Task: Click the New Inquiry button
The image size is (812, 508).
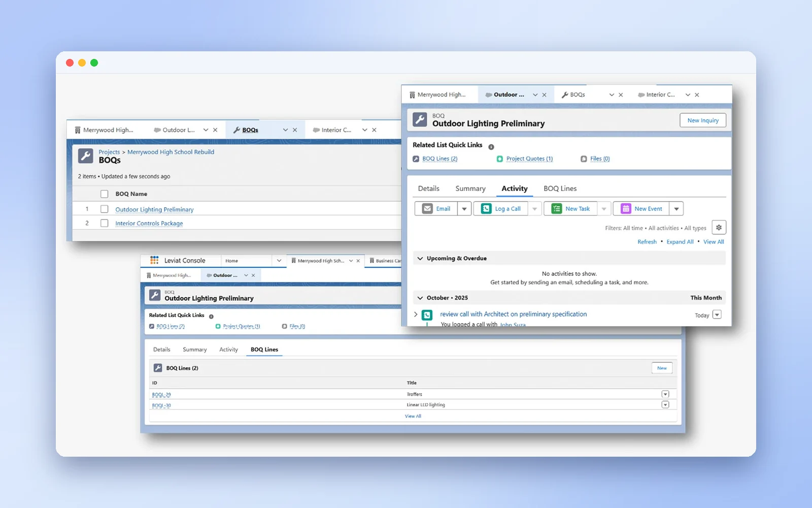Action: (703, 120)
